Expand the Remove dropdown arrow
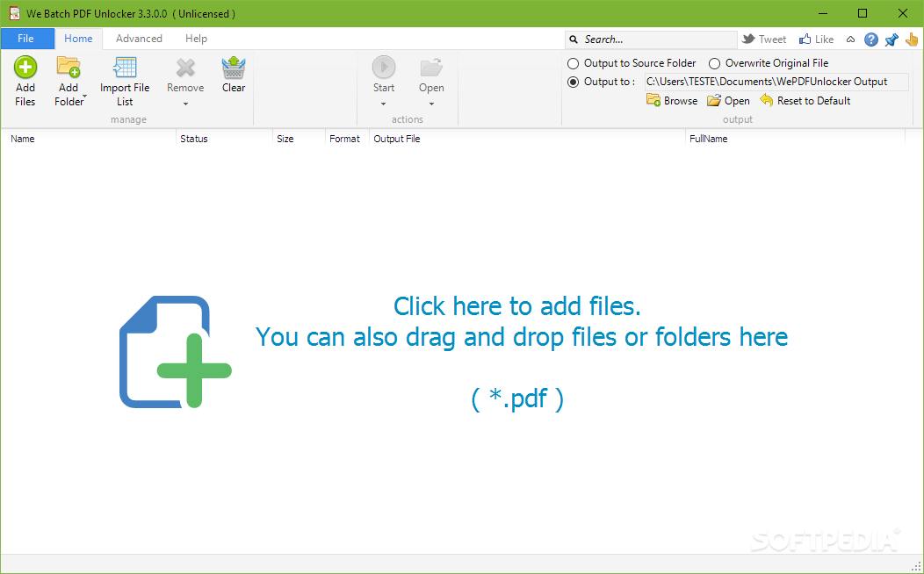Screen dimensions: 924x574 (185, 104)
